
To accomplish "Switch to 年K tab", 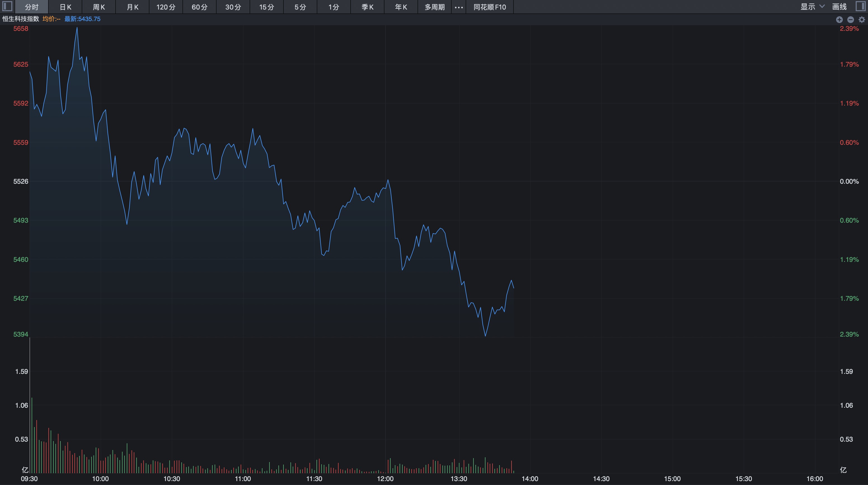I will point(401,7).
